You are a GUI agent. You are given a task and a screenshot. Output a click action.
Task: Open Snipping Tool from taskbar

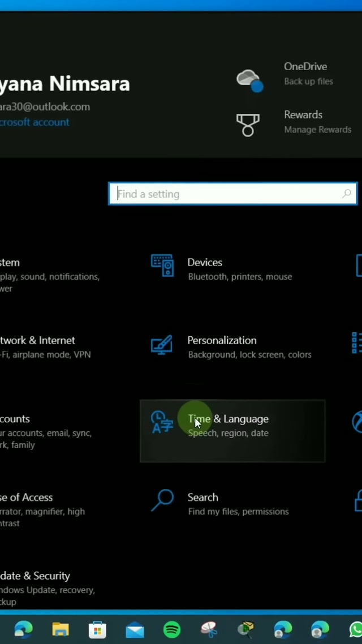pyautogui.click(x=209, y=629)
